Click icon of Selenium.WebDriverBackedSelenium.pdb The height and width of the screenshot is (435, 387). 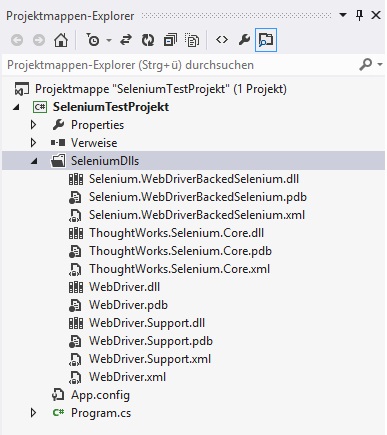[x=75, y=197]
